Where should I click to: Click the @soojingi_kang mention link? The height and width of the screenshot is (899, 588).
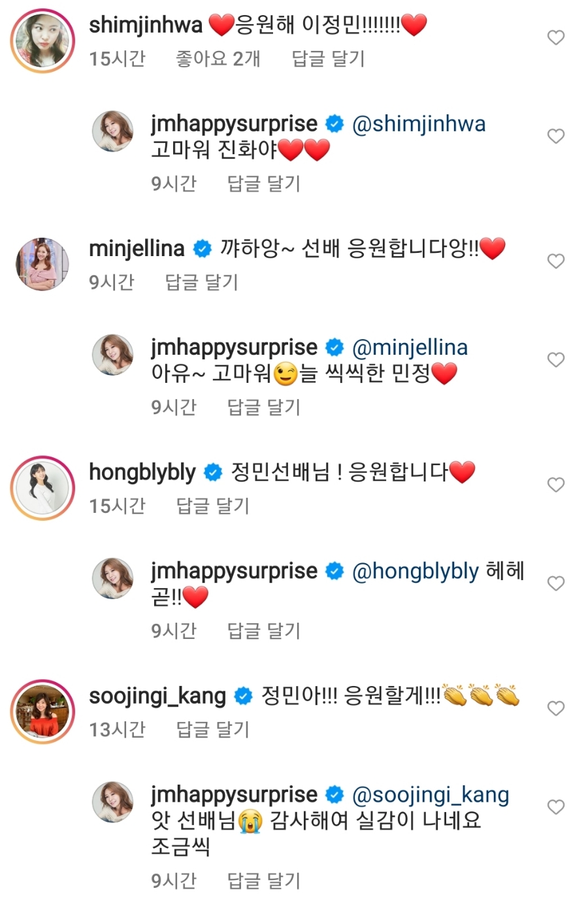click(x=431, y=794)
